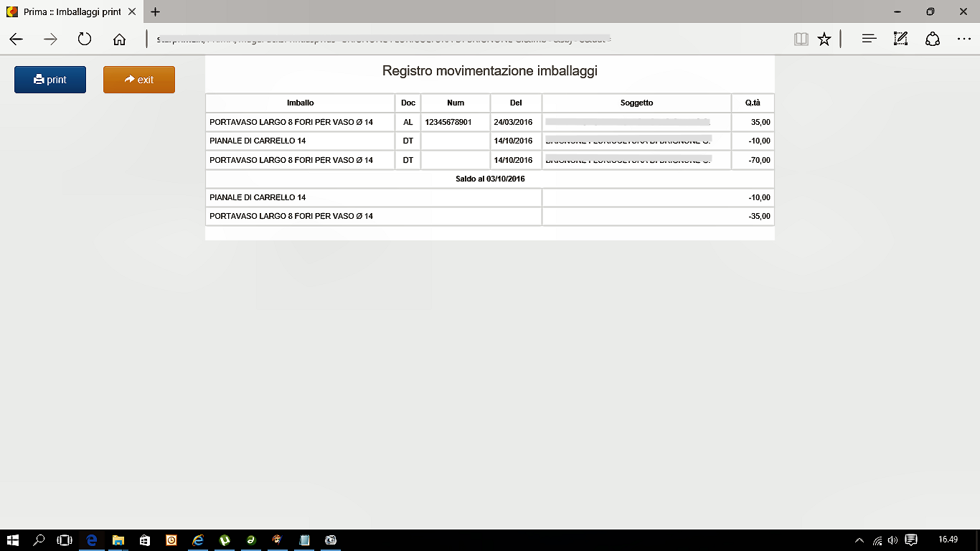Show hidden system tray icons
The image size is (980, 551).
859,540
